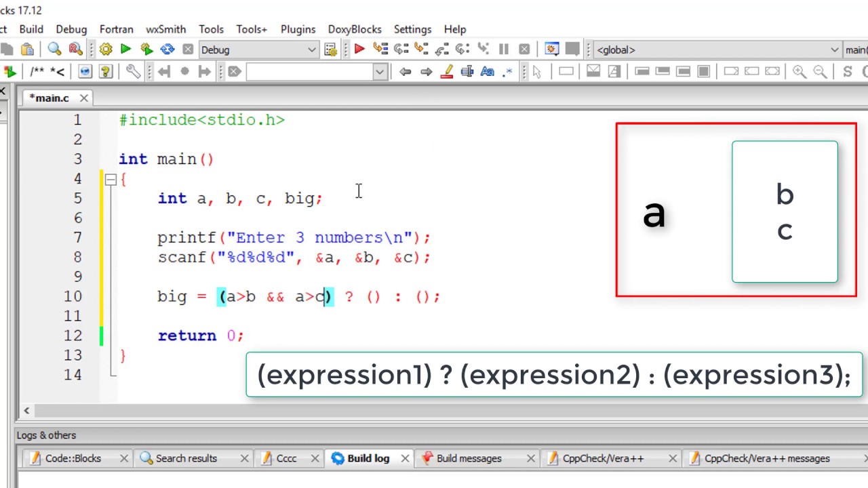The width and height of the screenshot is (868, 488).
Task: Open the Help menu
Action: click(455, 29)
